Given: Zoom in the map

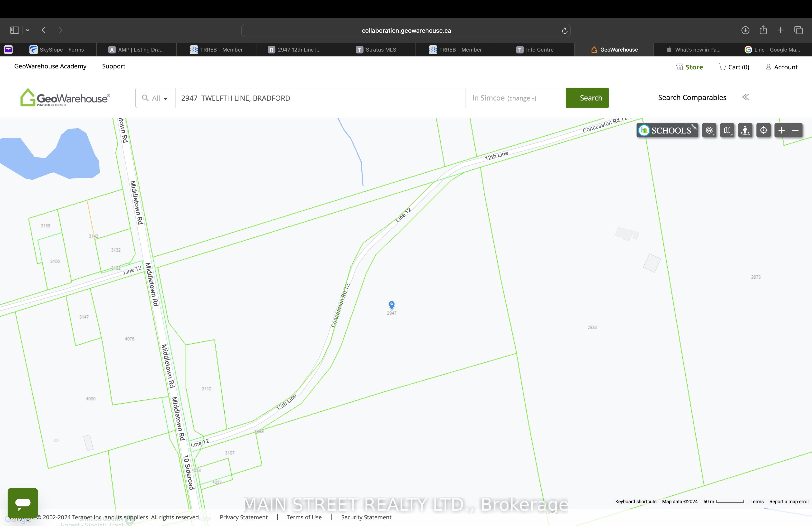Looking at the screenshot, I should [x=782, y=130].
